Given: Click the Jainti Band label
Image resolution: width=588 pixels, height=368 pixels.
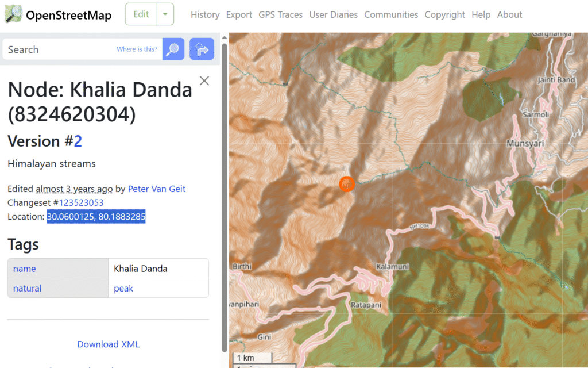Looking at the screenshot, I should (556, 79).
